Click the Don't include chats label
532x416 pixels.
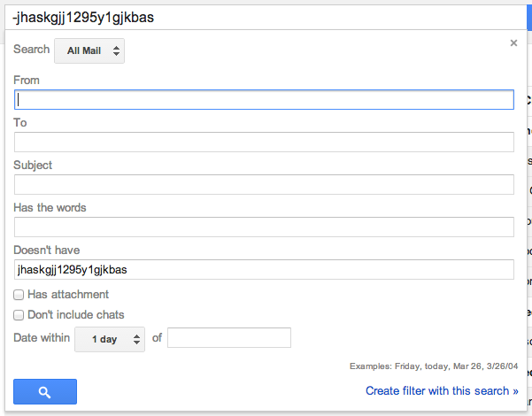pyautogui.click(x=76, y=315)
